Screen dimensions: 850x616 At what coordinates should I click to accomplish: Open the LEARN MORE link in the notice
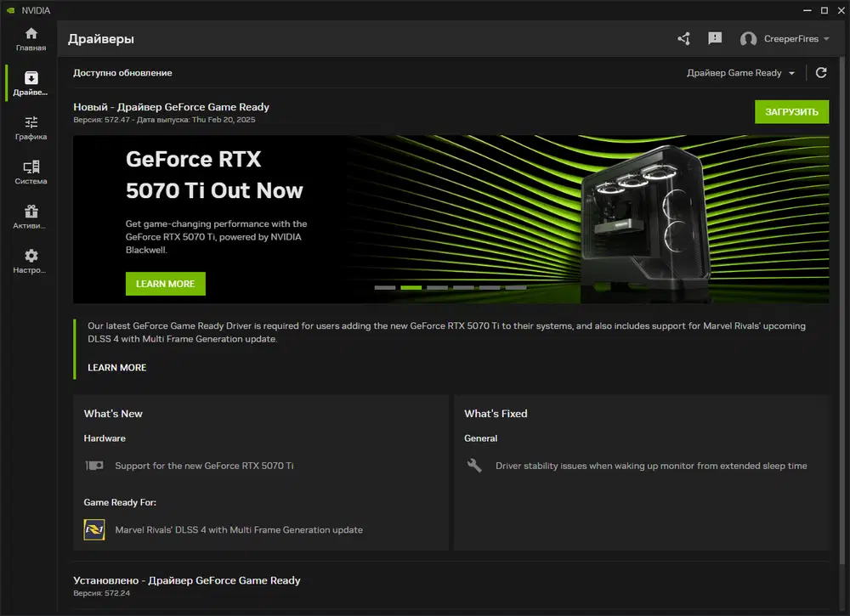(116, 367)
